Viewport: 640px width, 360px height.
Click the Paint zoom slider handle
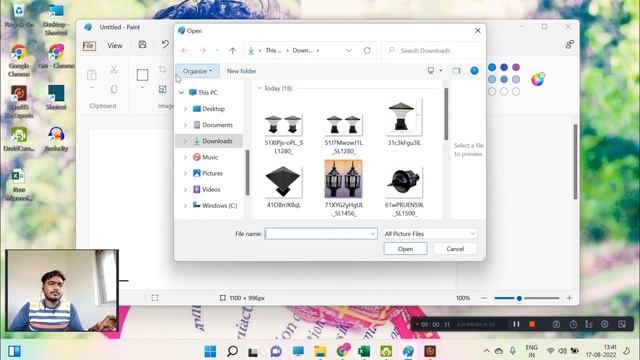[519, 298]
